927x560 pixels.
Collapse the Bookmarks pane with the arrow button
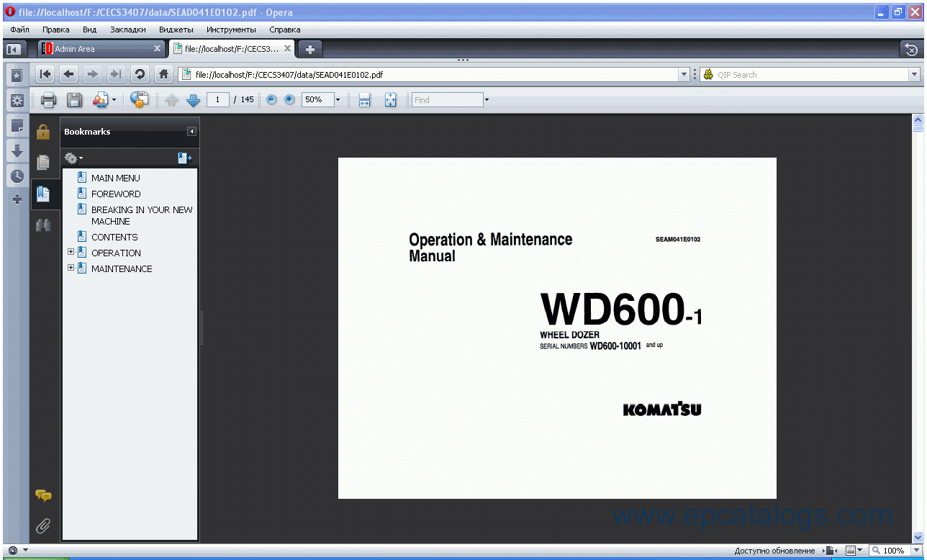click(x=191, y=132)
